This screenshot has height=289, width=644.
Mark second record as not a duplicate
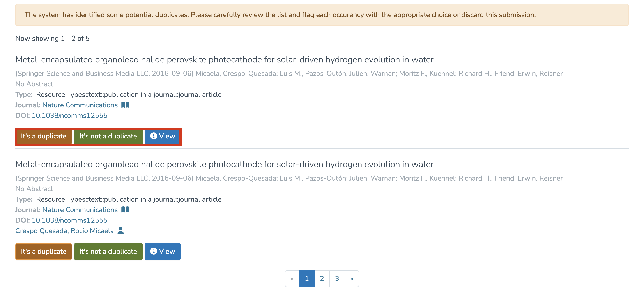tap(108, 252)
